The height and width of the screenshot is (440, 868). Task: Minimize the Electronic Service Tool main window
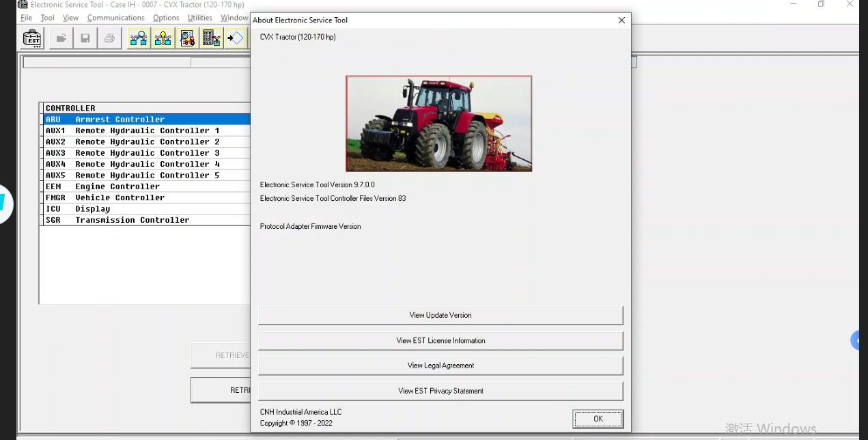[794, 4]
